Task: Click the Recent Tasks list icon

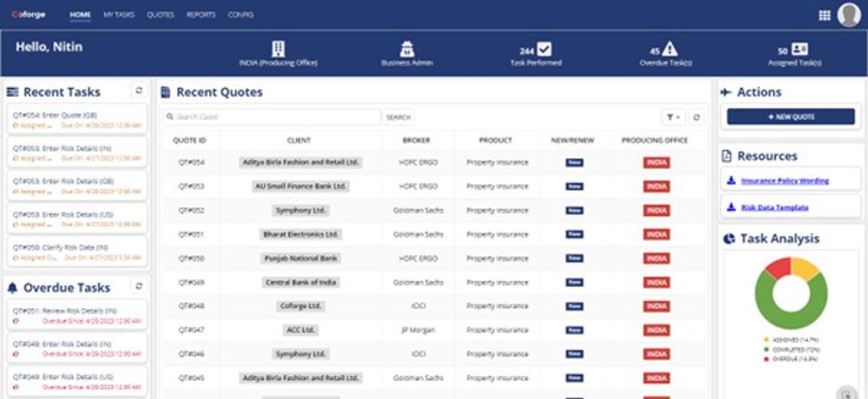Action: [13, 92]
